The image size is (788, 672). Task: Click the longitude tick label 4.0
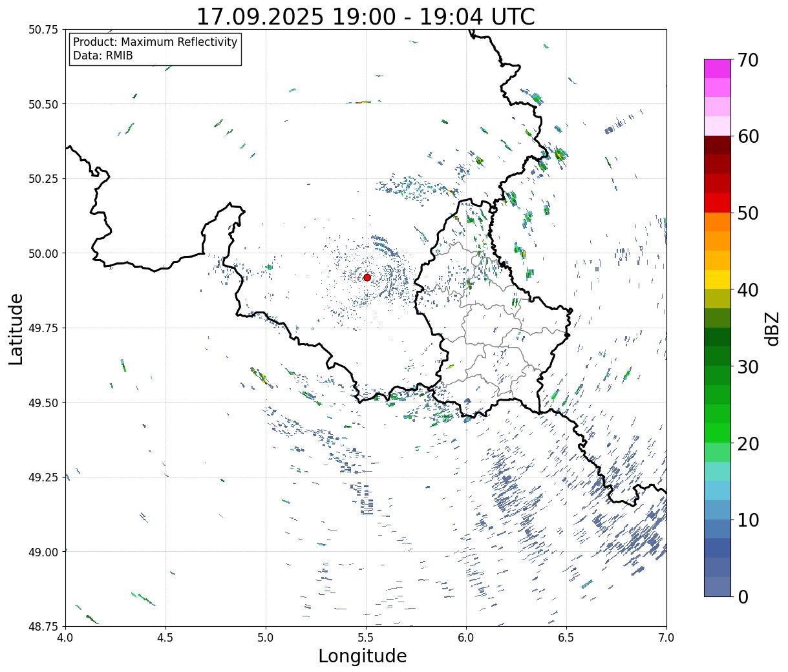65,638
